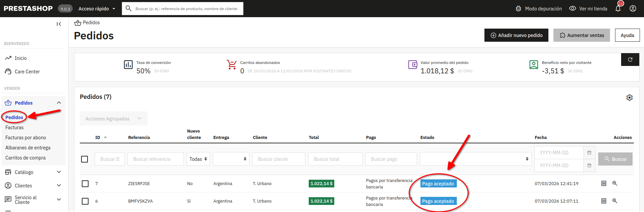Image resolution: width=644 pixels, height=212 pixels.
Task: Toggle the select-all orders checkbox
Action: coord(84,159)
